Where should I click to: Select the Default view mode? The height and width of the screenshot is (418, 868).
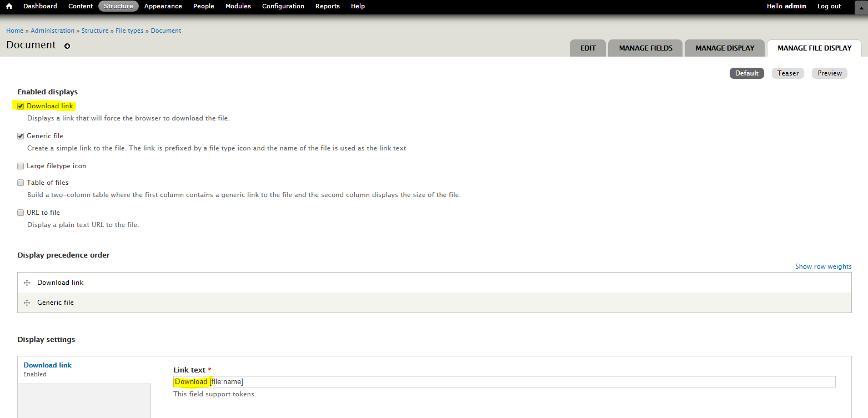[x=747, y=73]
